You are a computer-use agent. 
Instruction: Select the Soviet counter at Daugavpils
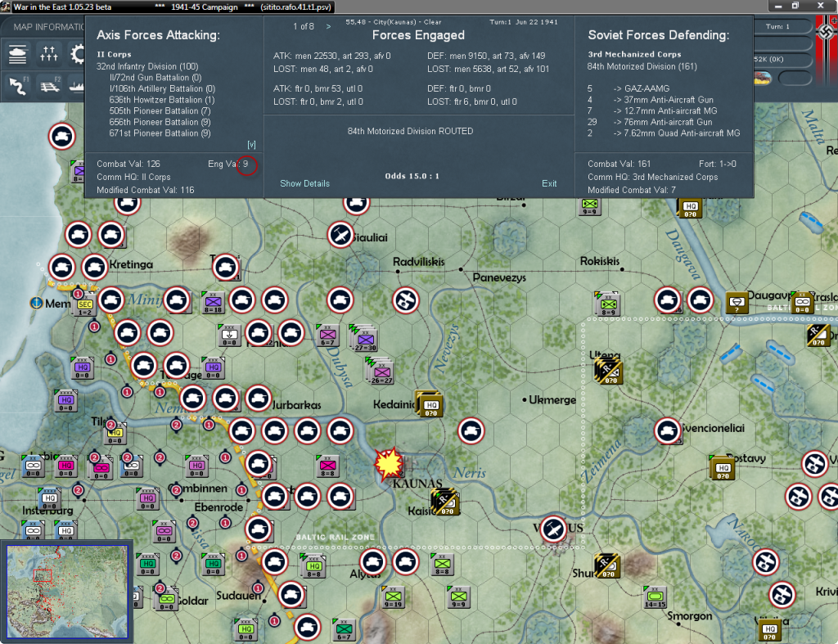pyautogui.click(x=736, y=303)
